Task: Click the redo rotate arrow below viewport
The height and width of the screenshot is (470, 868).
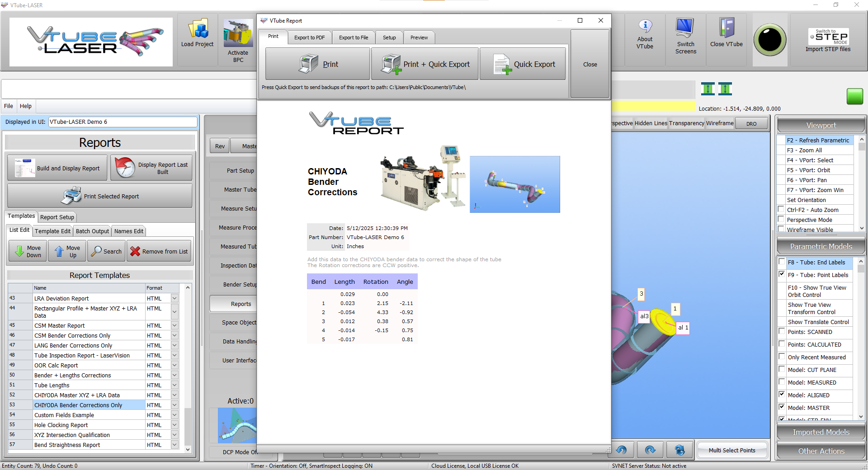Action: click(650, 450)
